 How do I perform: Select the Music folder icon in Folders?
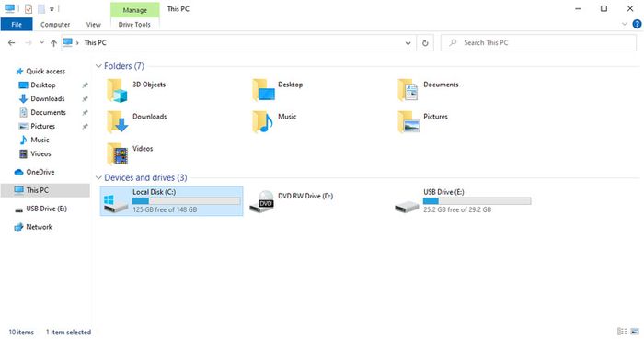(263, 122)
